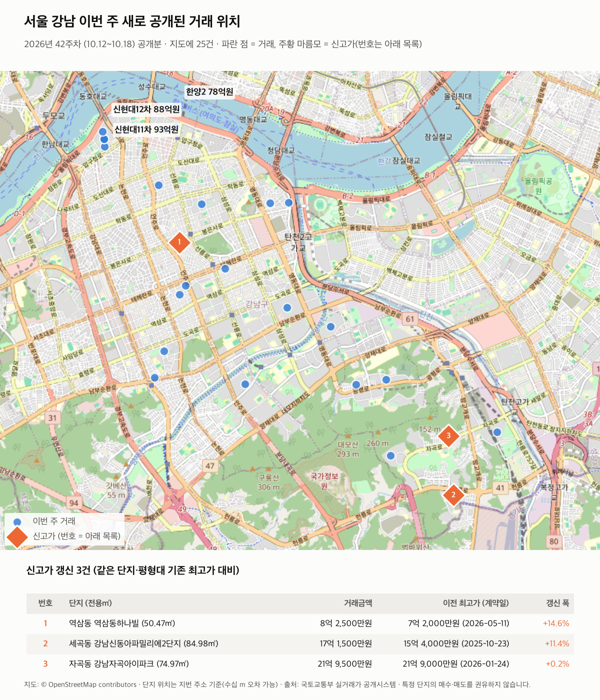
Task: Click the +14.6% increase value
Action: 556,623
